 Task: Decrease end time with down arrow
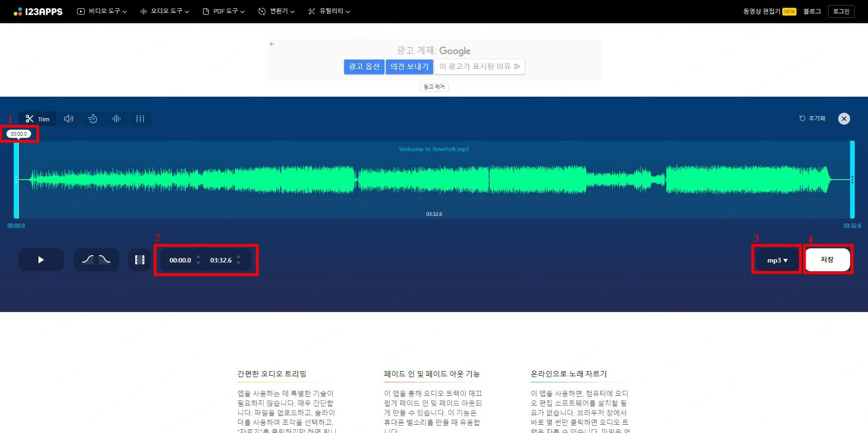[238, 263]
